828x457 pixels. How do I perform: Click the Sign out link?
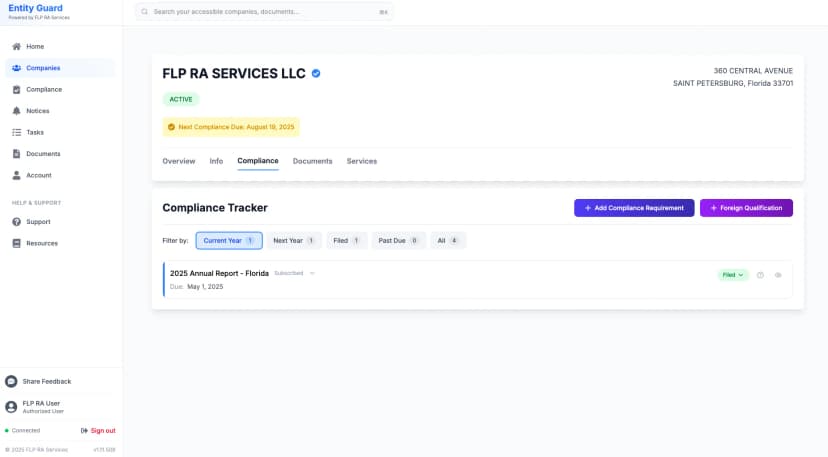tap(103, 431)
